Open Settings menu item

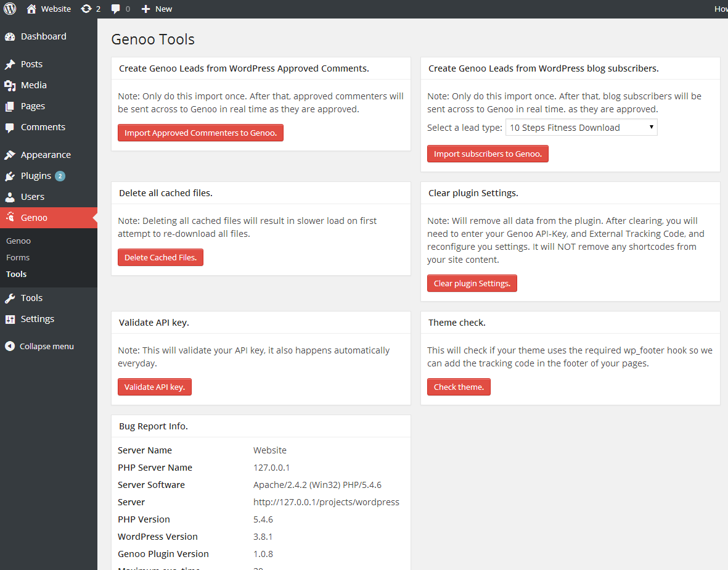[49, 319]
